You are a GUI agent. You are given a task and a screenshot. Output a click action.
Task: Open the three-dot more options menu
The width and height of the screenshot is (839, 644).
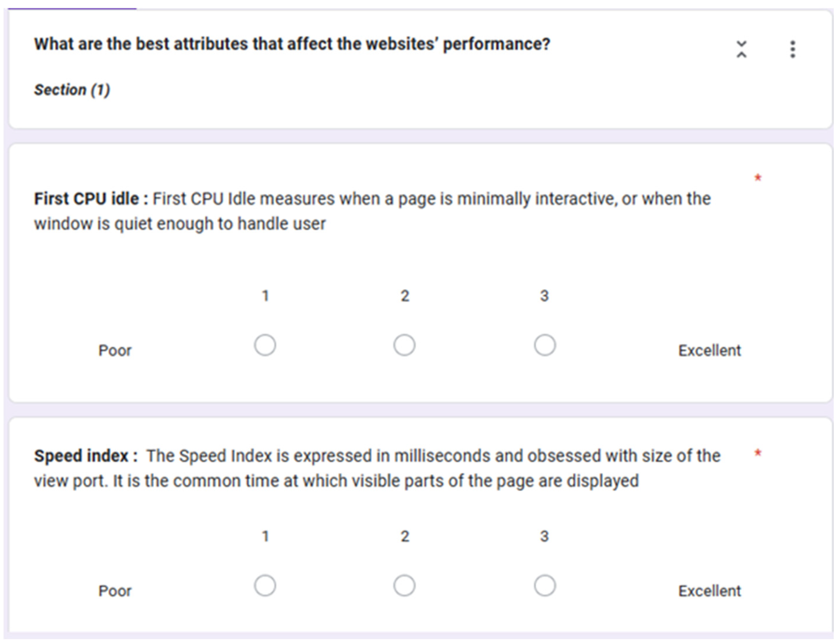(x=792, y=50)
